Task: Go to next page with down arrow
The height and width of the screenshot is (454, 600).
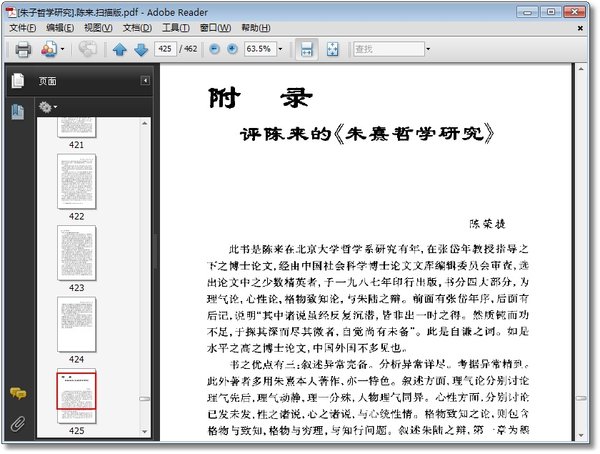Action: point(141,49)
